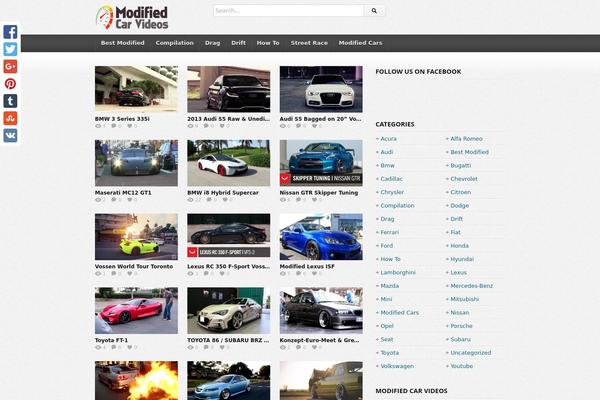Select the Honda category link
600x400 pixels.
(459, 246)
